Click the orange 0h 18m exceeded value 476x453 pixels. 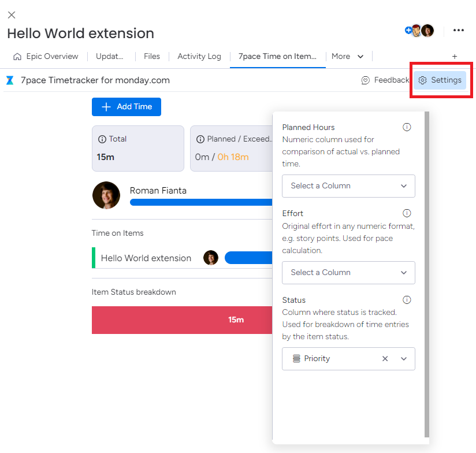pyautogui.click(x=233, y=157)
